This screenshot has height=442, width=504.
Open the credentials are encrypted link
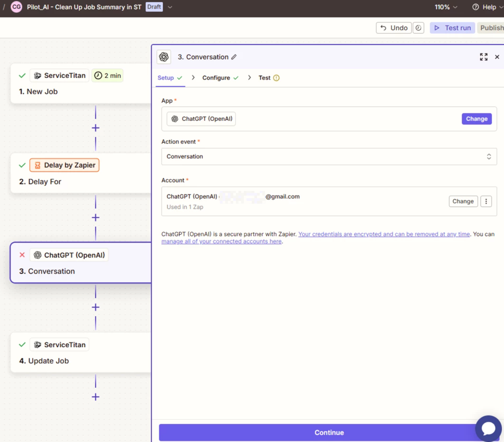pos(384,234)
